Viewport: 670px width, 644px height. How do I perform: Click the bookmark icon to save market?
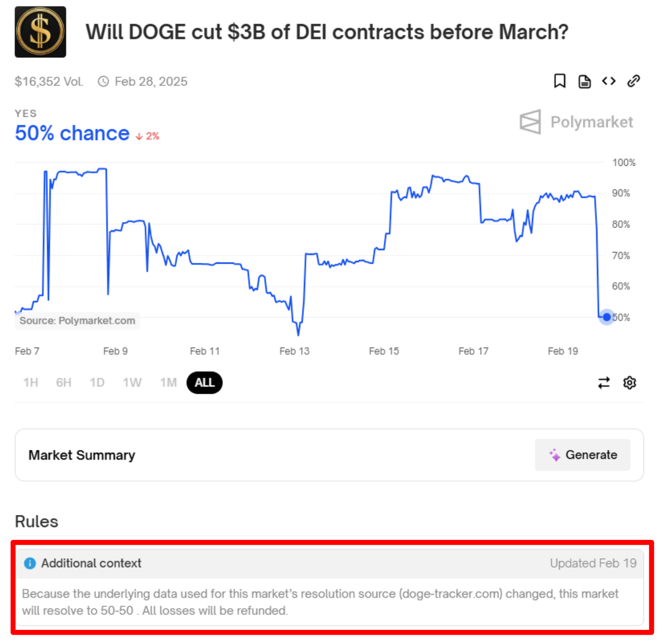pos(559,81)
